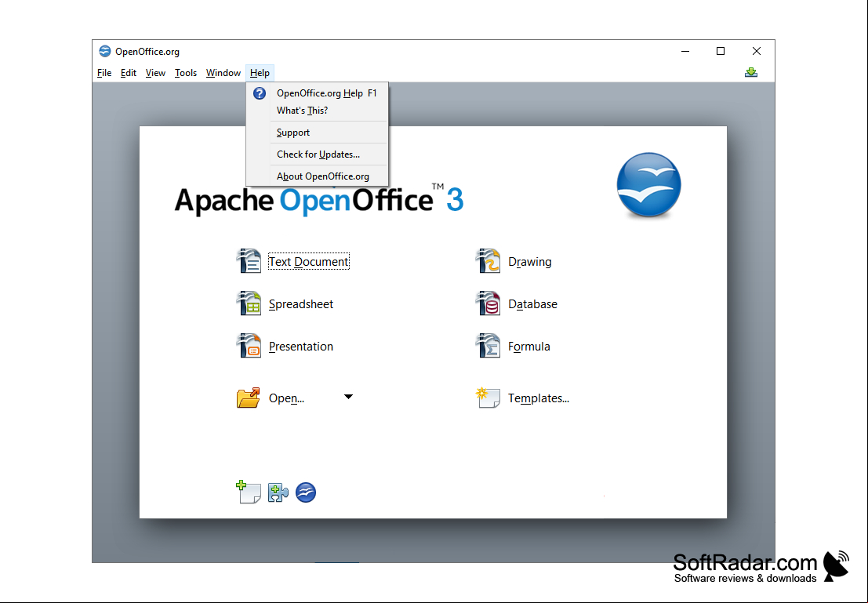Click the update download icon in menu bar
The width and height of the screenshot is (868, 603).
pyautogui.click(x=751, y=73)
